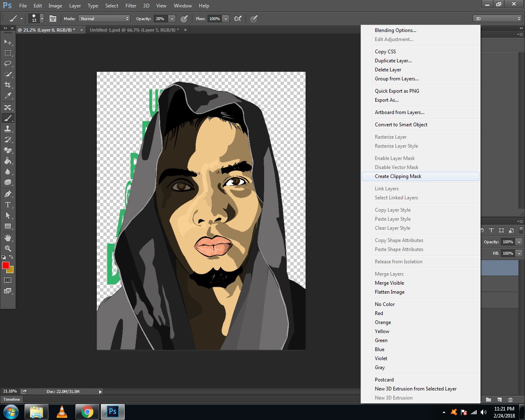525x420 pixels.
Task: Open the brush Opacity slider dropdown
Action: click(x=172, y=19)
